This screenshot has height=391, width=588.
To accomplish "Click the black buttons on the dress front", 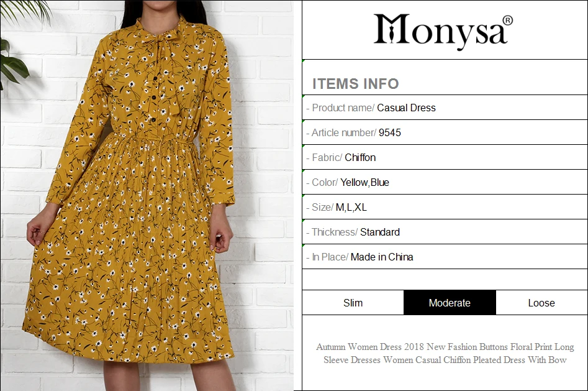I will pos(153,99).
